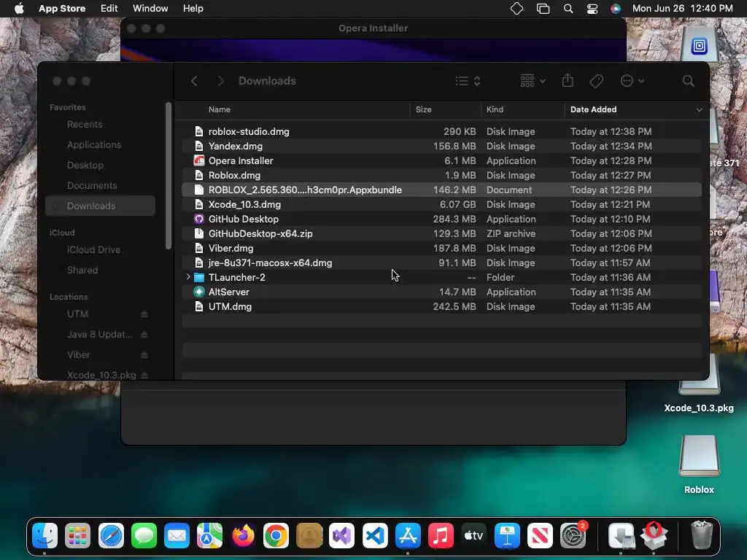Open the Group By dropdown

pos(532,81)
